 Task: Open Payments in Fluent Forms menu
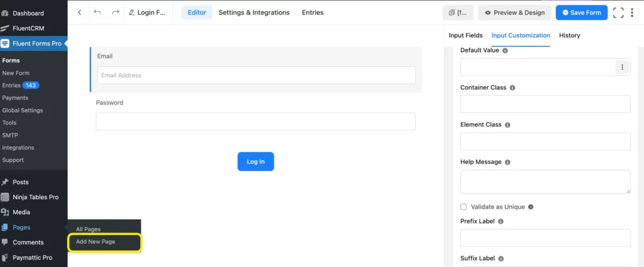tap(15, 97)
